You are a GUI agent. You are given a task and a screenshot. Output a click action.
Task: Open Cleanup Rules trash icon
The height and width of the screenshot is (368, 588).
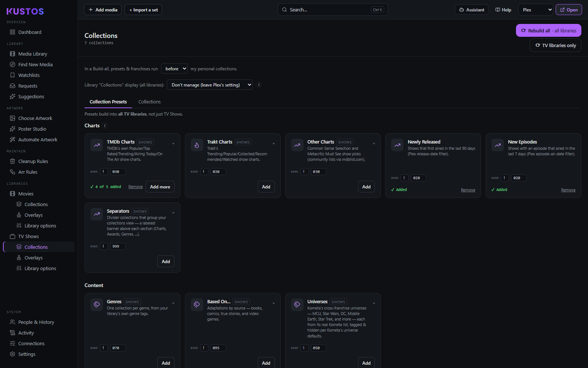click(12, 161)
